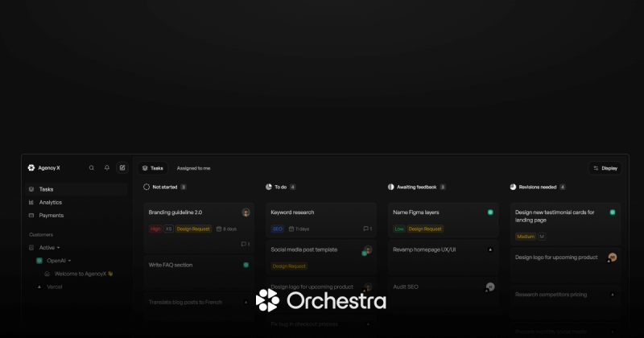Click the Revisions needed status icon
644x338 pixels.
513,187
